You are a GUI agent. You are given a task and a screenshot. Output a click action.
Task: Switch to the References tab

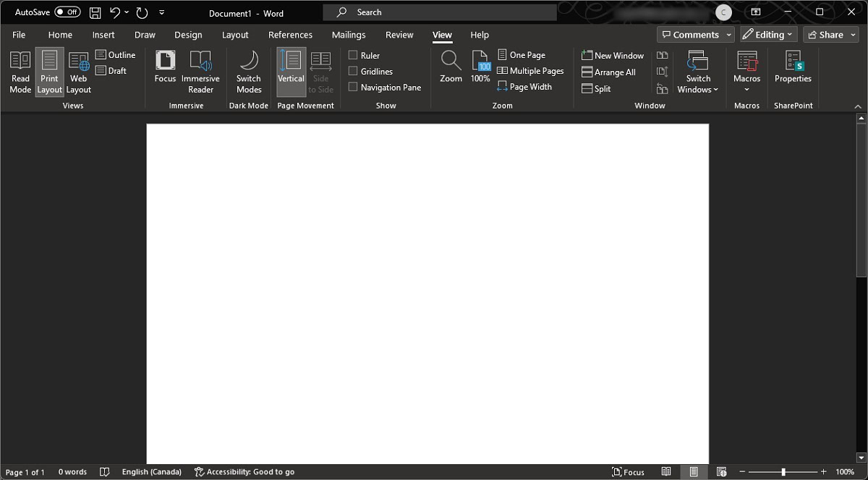290,35
